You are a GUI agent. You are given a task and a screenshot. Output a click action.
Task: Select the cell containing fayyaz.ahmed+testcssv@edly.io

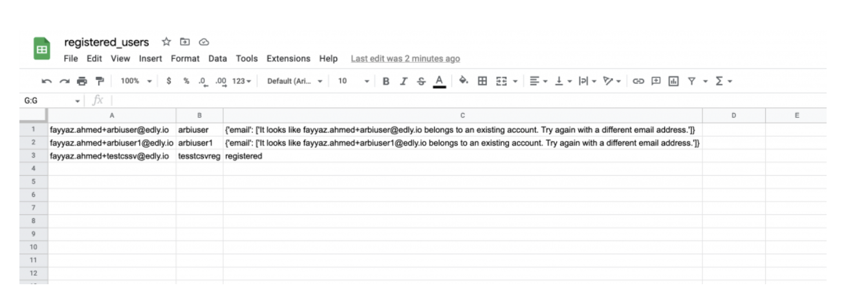112,156
